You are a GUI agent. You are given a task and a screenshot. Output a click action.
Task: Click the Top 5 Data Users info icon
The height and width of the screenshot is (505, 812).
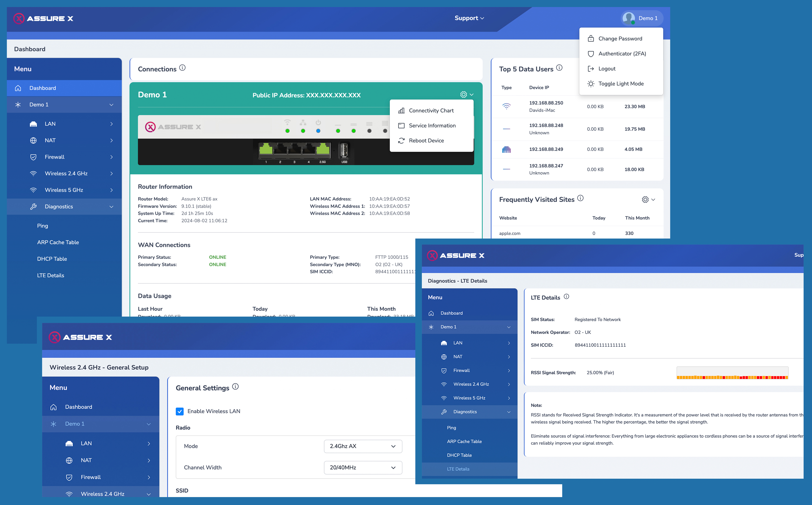coord(559,68)
